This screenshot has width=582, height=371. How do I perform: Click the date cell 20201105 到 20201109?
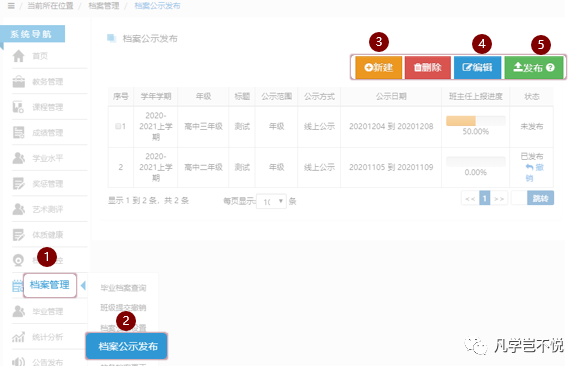[391, 167]
